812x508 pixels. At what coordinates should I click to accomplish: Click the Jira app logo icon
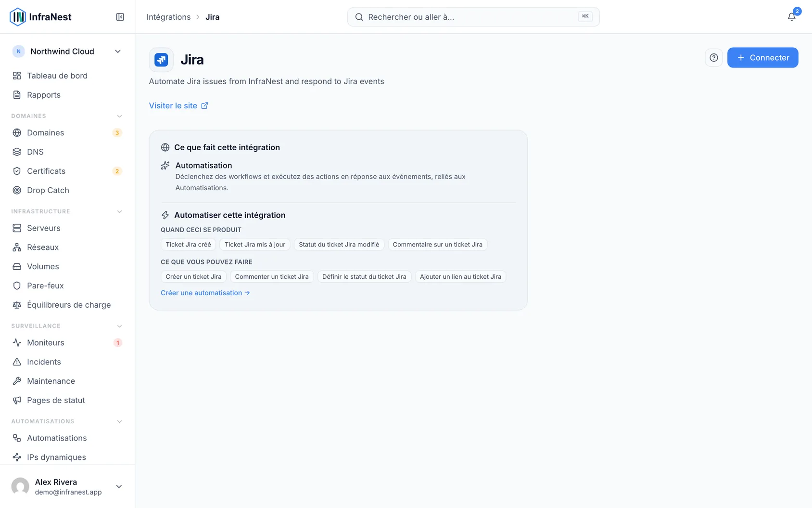(161, 60)
